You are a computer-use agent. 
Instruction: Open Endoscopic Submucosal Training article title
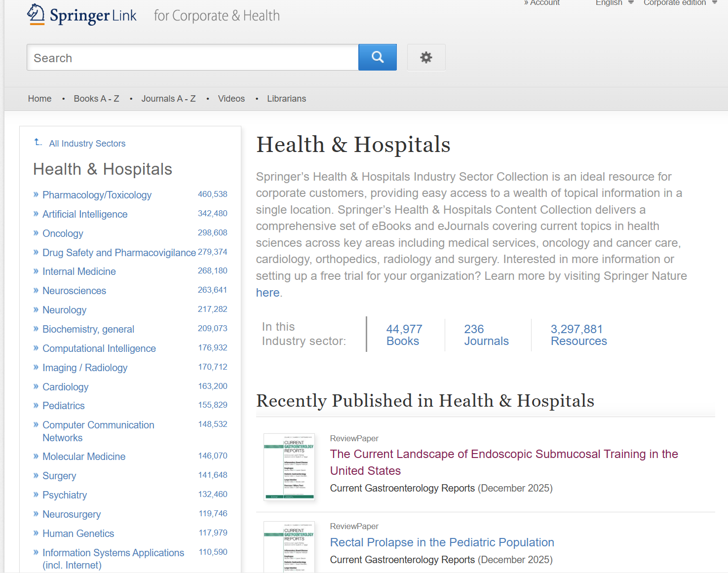[504, 462]
